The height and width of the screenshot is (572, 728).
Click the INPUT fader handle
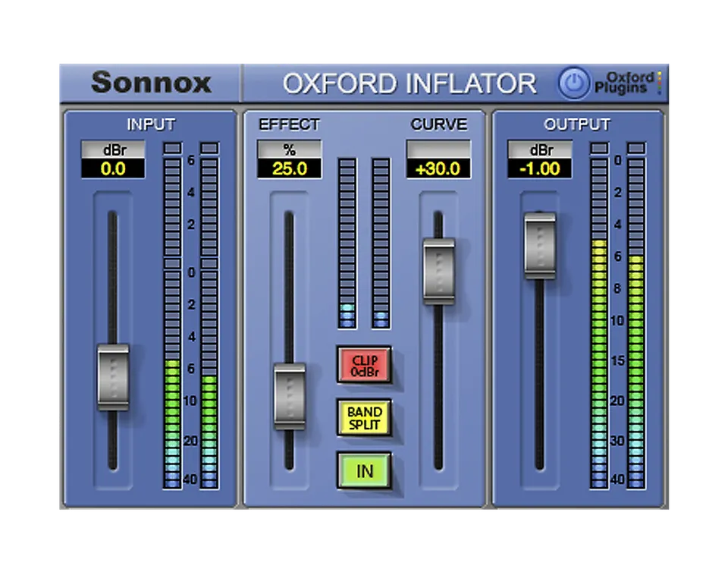(113, 377)
